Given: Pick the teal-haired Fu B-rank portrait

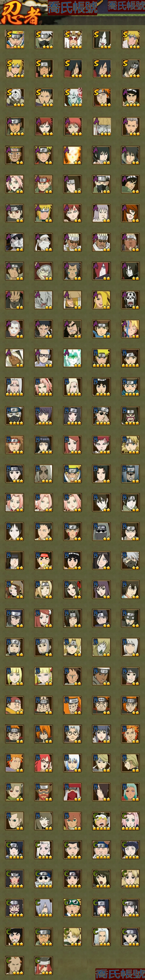Looking at the screenshot, I should (x=130, y=791).
